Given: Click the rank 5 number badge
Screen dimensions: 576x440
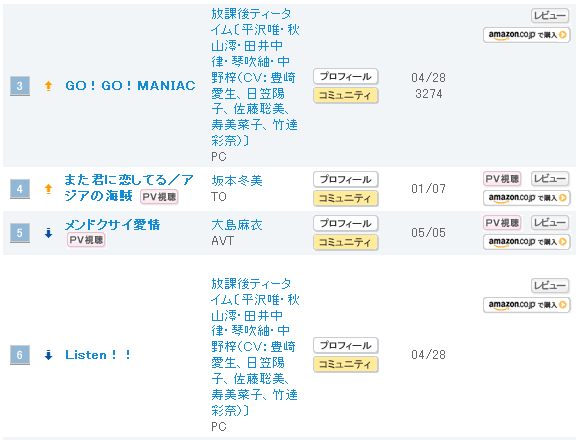Looking at the screenshot, I should point(20,233).
